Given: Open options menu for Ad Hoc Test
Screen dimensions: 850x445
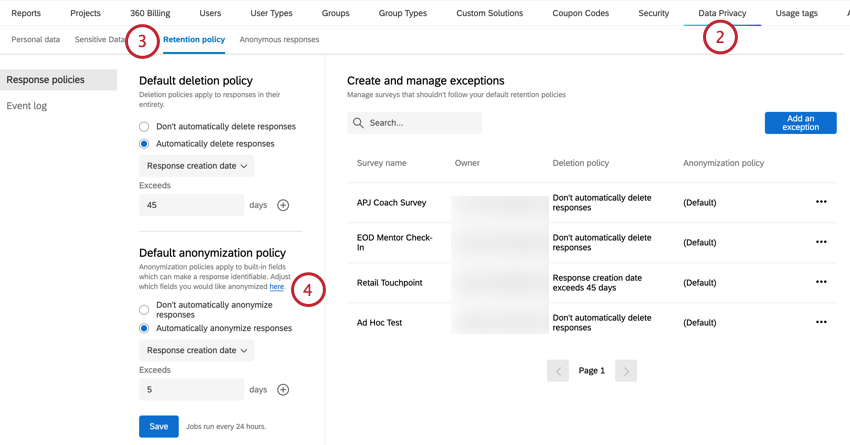Looking at the screenshot, I should click(821, 322).
